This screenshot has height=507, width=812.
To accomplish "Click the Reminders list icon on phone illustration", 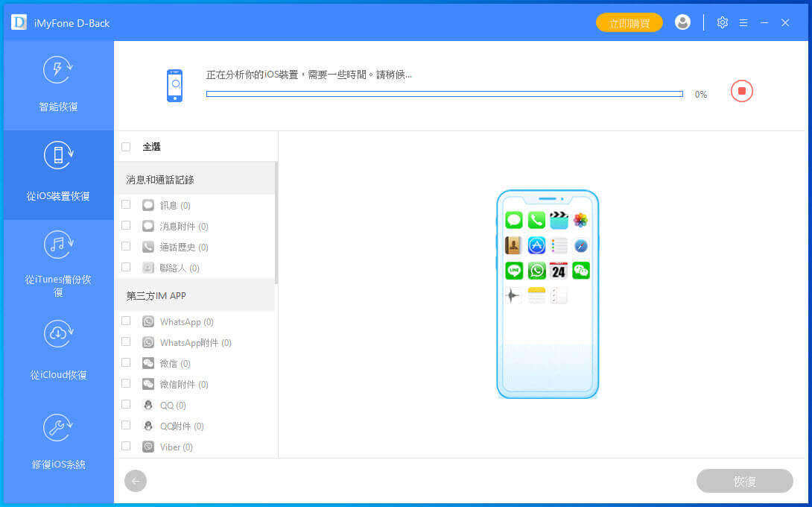I will (x=559, y=245).
